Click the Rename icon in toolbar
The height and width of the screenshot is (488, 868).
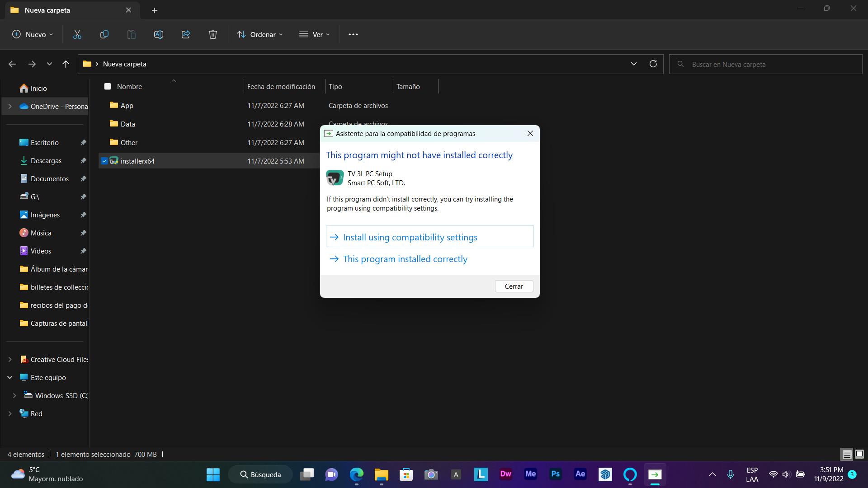[x=159, y=34]
